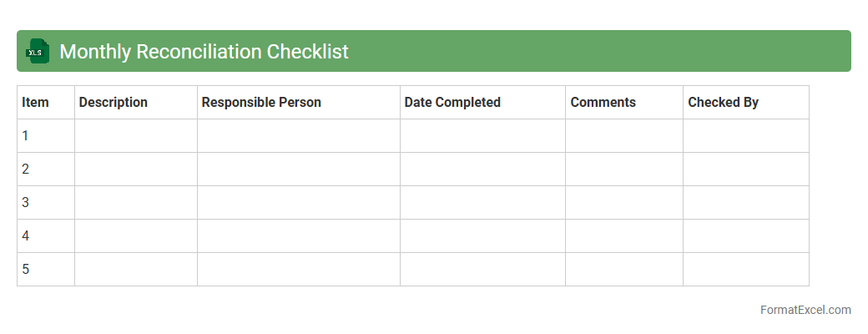Click Checked By cell in row 1
Screen dimensions: 868x334
[745, 136]
